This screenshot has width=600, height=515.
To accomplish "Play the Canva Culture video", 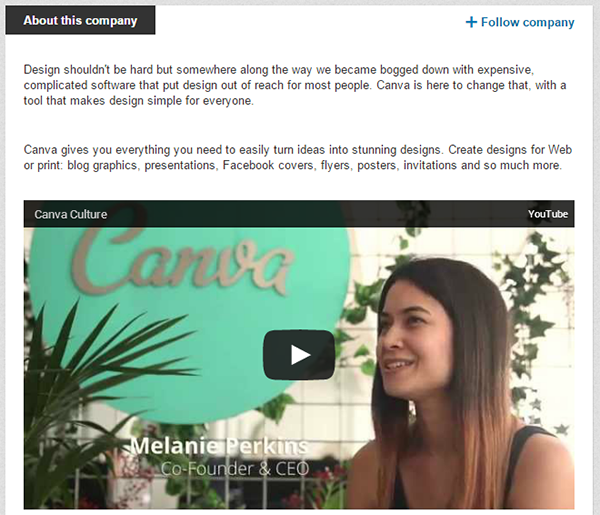I will coord(299,355).
